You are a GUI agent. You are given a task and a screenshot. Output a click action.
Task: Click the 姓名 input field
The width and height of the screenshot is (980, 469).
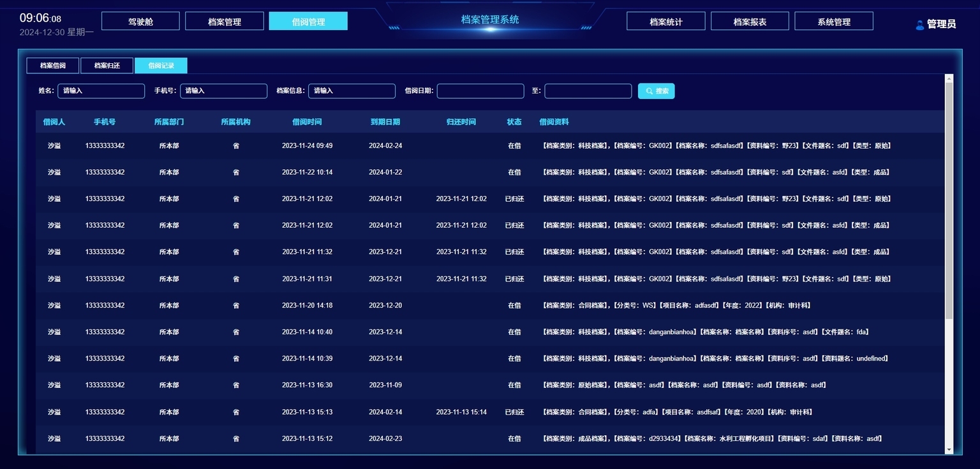point(101,91)
